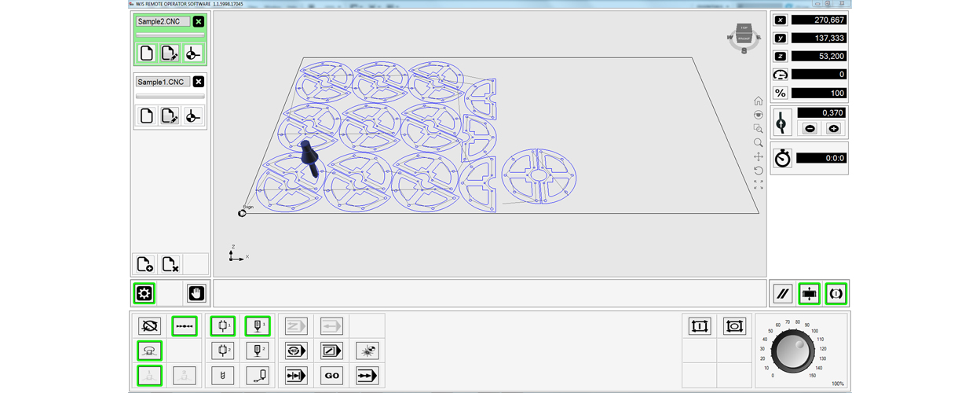Select the elapsed time 0:0:0 field
The width and height of the screenshot is (980, 393).
pos(821,158)
